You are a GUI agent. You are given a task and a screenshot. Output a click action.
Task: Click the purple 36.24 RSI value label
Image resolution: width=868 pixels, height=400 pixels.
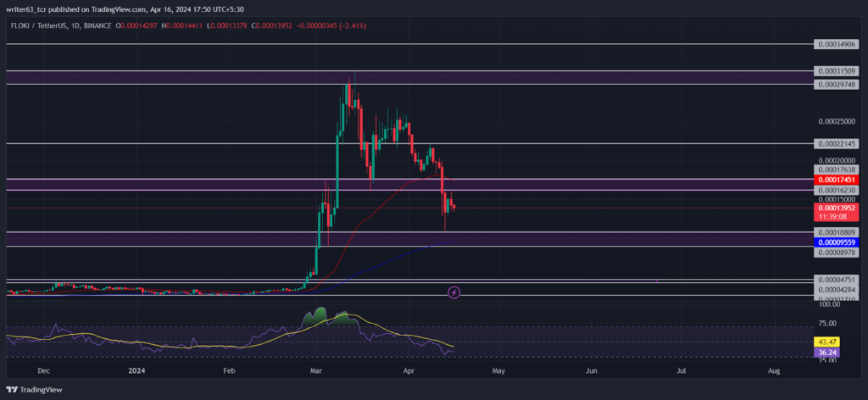(x=827, y=352)
